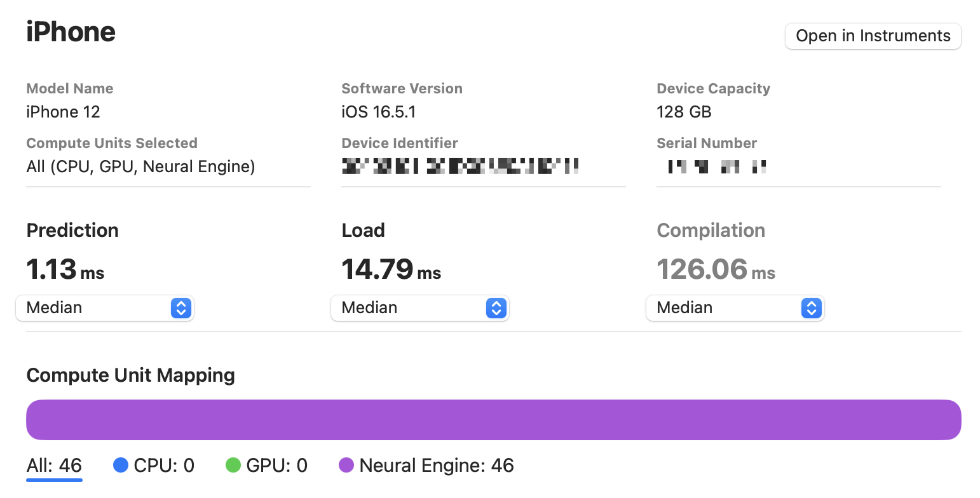Click the Prediction dropdown chevron icon

181,308
